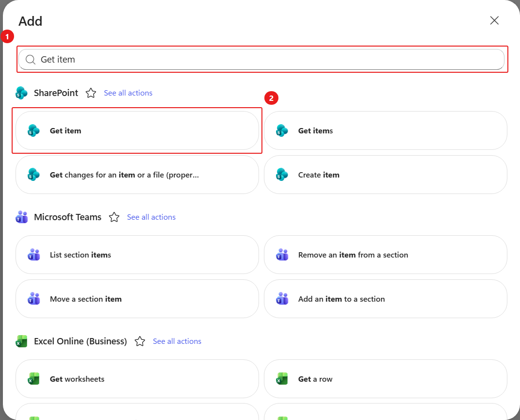Viewport: 520px width, 420px height.
Task: Click the icon on the Get items card
Action: 282,130
